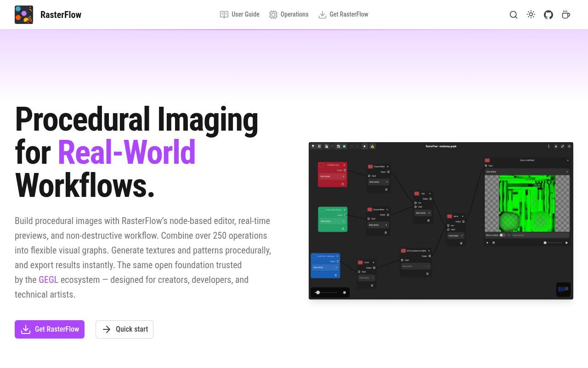588x368 pixels.
Task: Click the RasterFlow logo icon
Action: pos(24,15)
